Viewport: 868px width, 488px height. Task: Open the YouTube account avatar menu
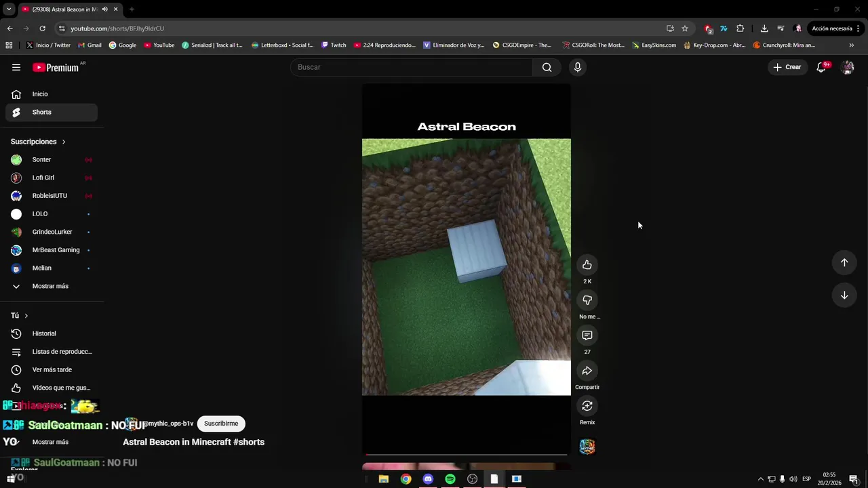(848, 67)
